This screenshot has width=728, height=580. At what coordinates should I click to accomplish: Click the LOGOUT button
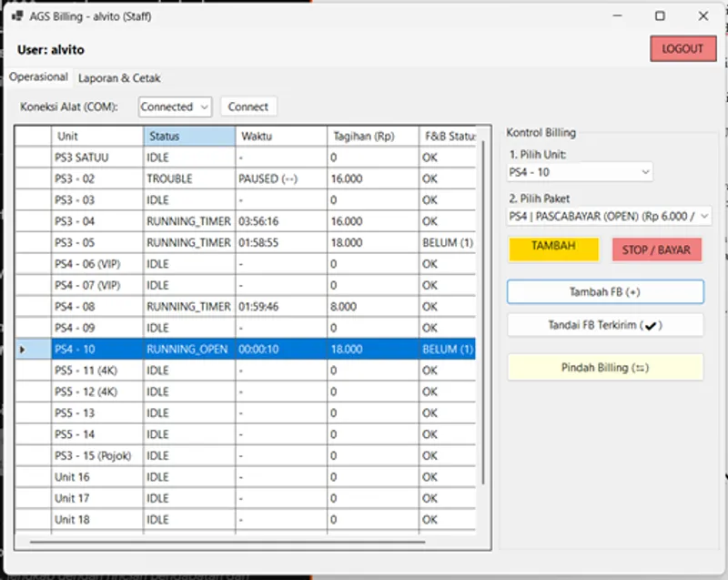pyautogui.click(x=682, y=49)
